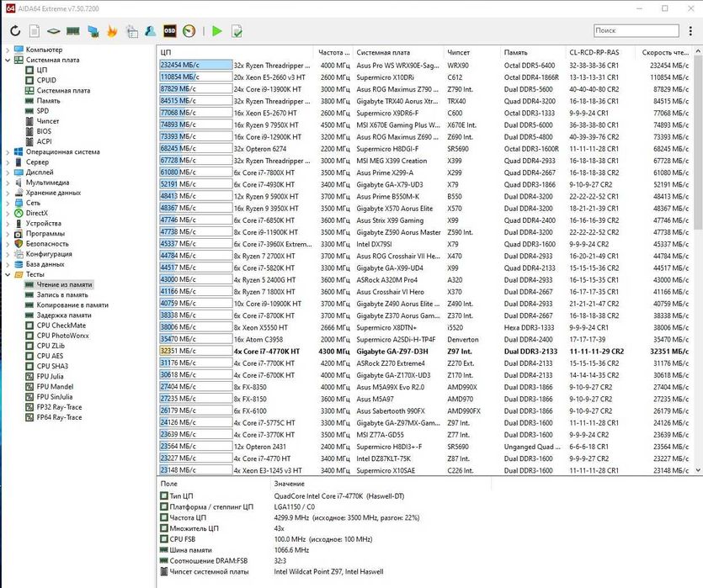This screenshot has height=588, width=703.
Task: Open the CPU PhotoWorxx benchmark
Action: [62, 336]
